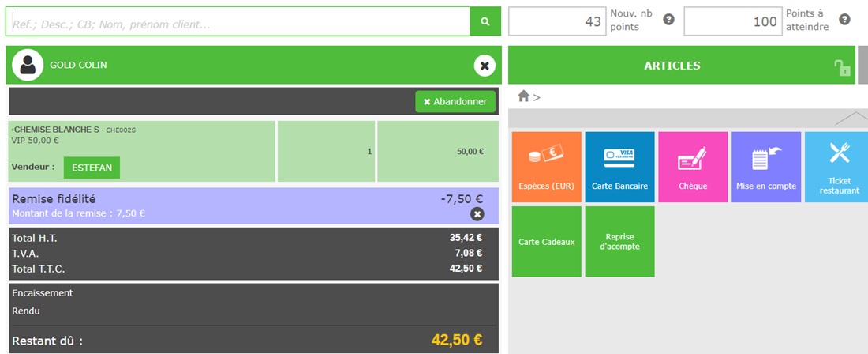Remove the Remise fidélité discount
The width and height of the screenshot is (868, 354).
[477, 214]
